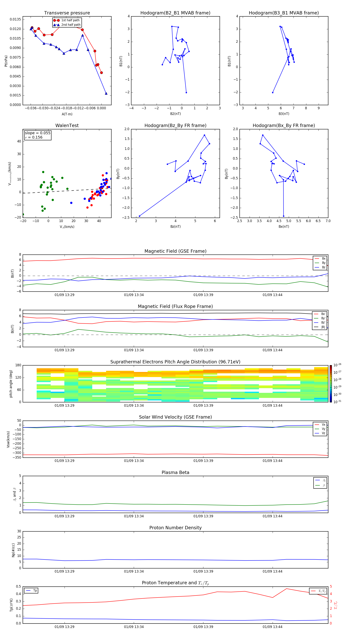Click the Bx' legend entry in Flux Rope panel
351x644 pixels.
coord(320,314)
